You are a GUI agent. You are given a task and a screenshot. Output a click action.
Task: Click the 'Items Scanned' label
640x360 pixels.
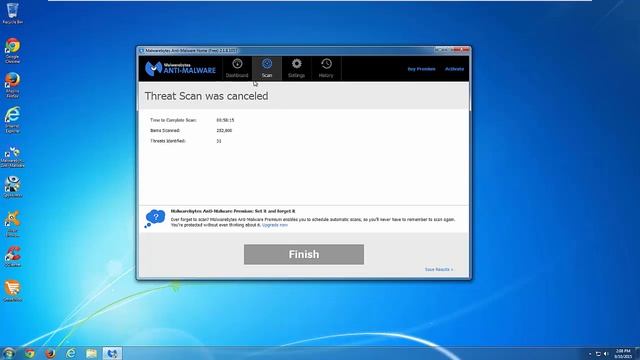pyautogui.click(x=165, y=131)
